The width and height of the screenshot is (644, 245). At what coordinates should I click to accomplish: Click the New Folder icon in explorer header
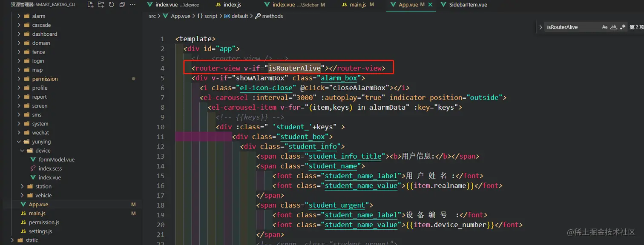(x=101, y=5)
